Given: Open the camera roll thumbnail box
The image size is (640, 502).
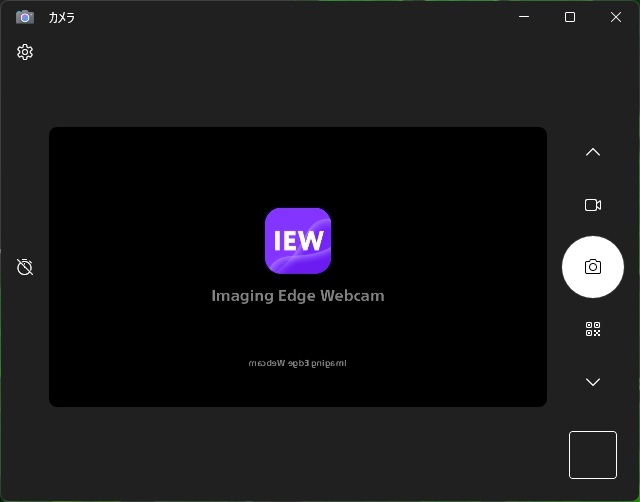Looking at the screenshot, I should pyautogui.click(x=593, y=455).
